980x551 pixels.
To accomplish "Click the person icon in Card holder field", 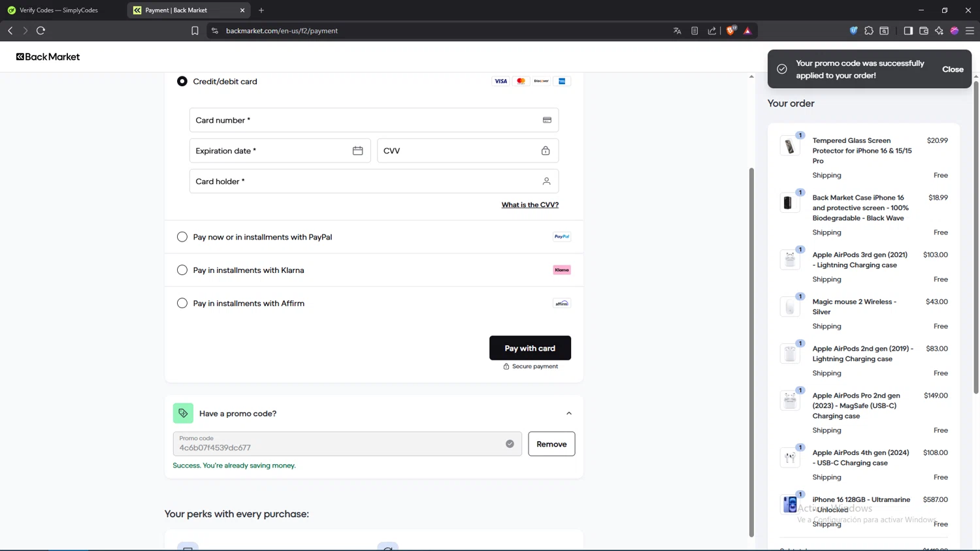I will click(546, 181).
